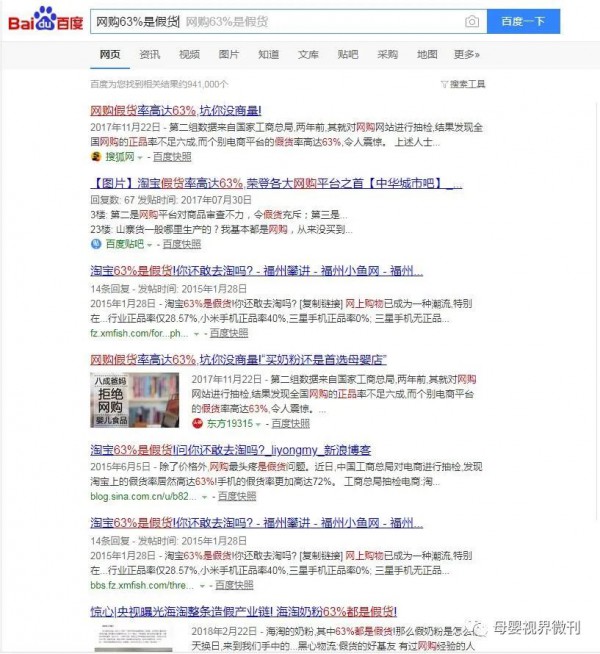Click the Baidu logo
Screen dimensions: 600x654
pyautogui.click(x=45, y=20)
